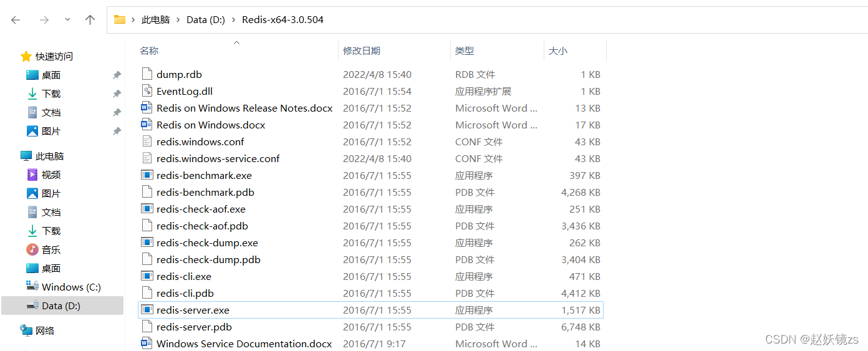Select 网络 in the navigation pane
Image resolution: width=868 pixels, height=351 pixels.
pyautogui.click(x=45, y=330)
